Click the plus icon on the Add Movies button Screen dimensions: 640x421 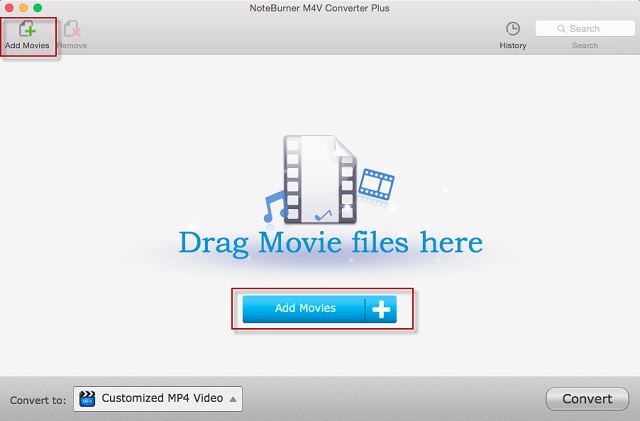381,309
